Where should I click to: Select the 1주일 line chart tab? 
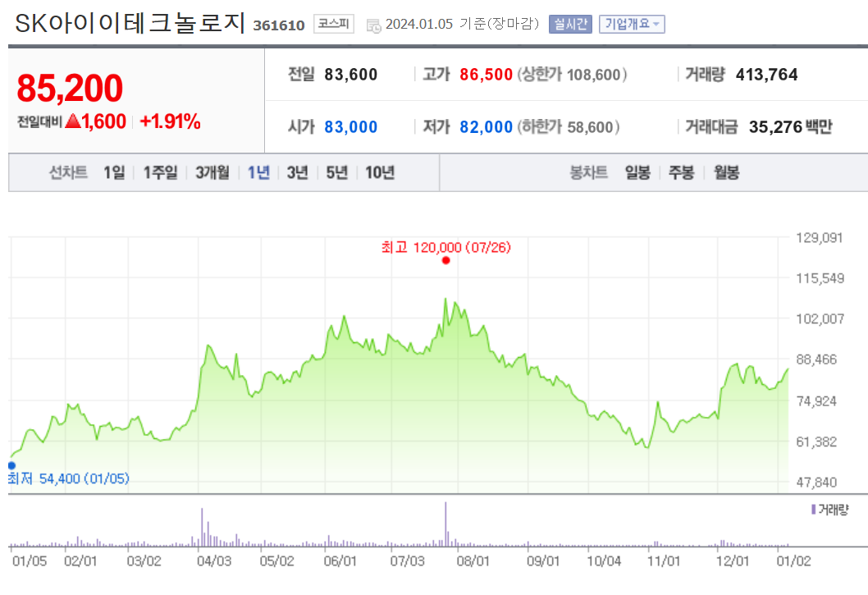(x=161, y=172)
